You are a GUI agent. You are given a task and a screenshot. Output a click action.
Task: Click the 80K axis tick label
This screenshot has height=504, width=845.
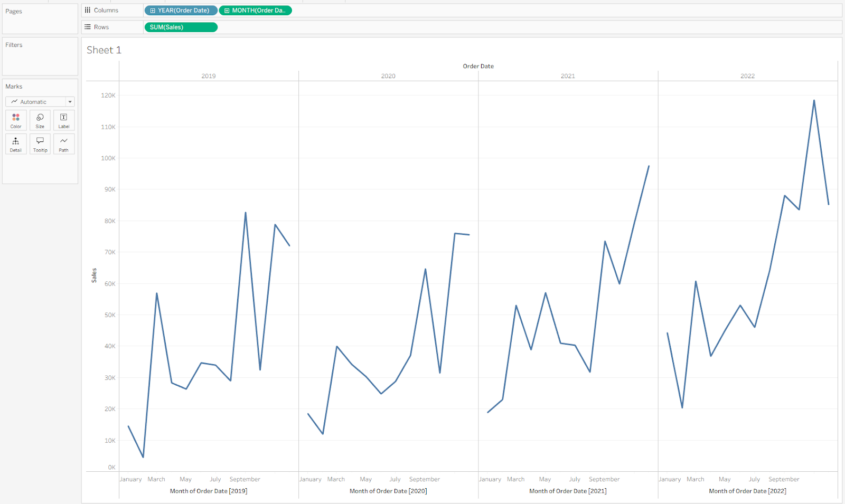110,221
